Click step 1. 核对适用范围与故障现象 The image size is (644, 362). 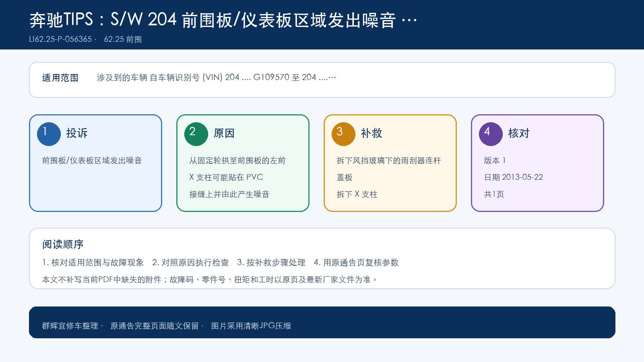93,263
